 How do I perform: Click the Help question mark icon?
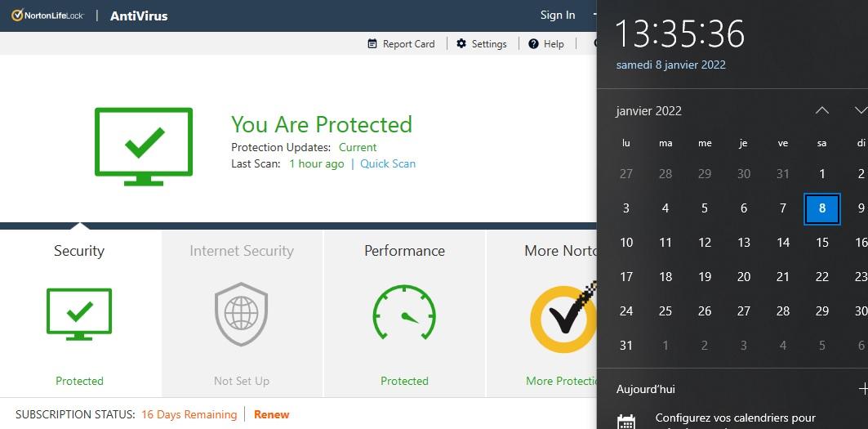click(x=533, y=44)
